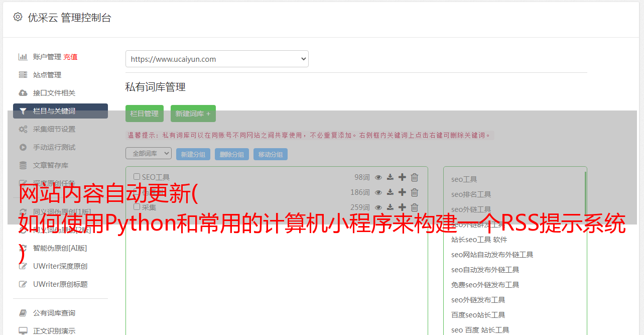This screenshot has height=335, width=644.
Task: Click the edit icon for 智能伪原创[AI版]
Action: pos(23,248)
